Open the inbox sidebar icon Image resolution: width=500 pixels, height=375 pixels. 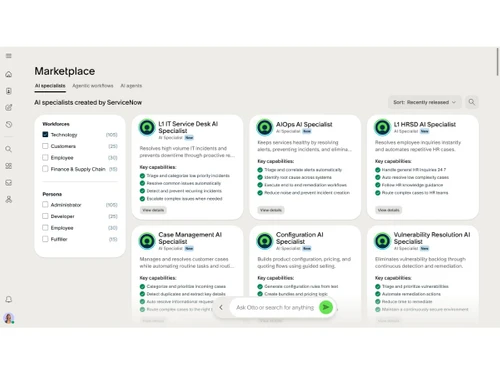coord(9,183)
